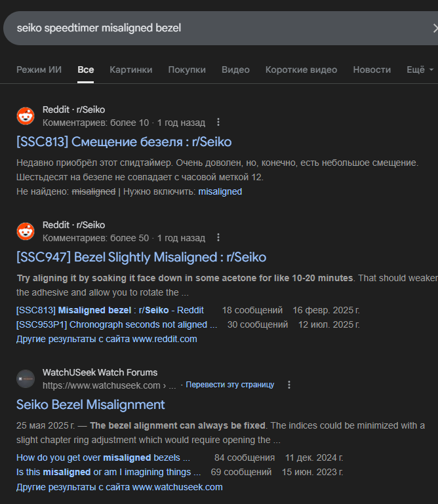Open [SSC813] Смещение безеля result

coord(124,142)
